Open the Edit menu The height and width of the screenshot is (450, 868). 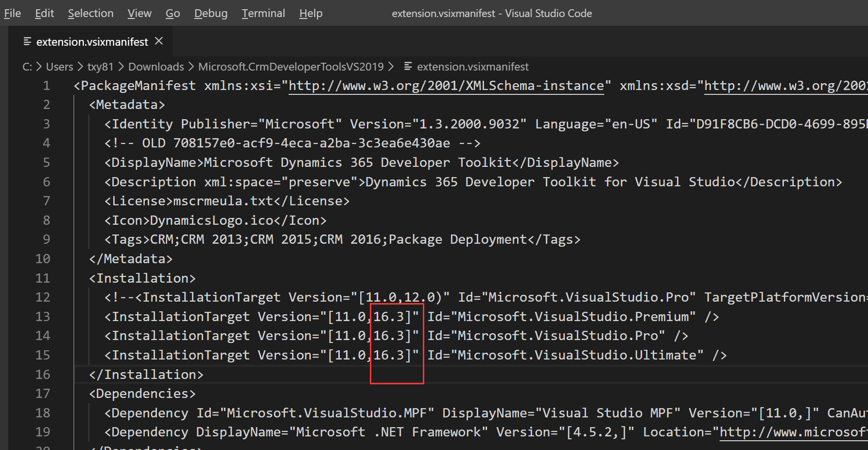[44, 13]
